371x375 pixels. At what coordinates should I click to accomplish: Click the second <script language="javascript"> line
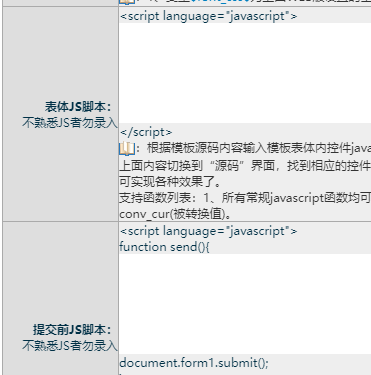(x=208, y=231)
